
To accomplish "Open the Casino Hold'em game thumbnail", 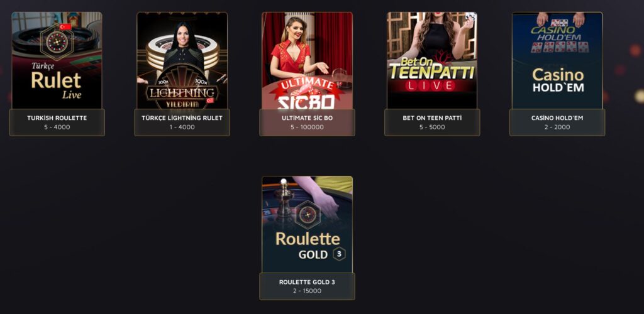I will (x=557, y=60).
